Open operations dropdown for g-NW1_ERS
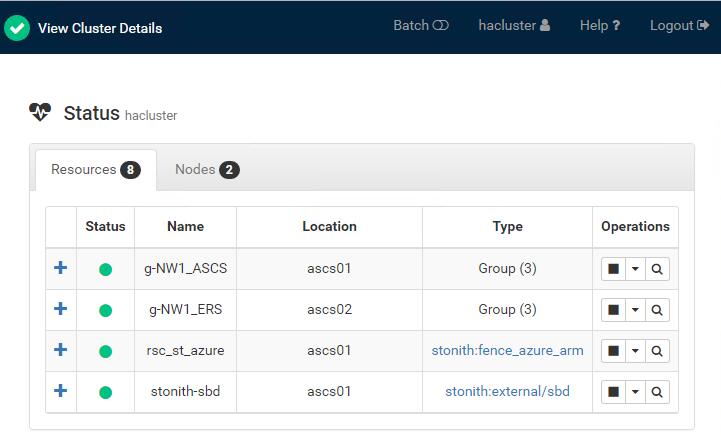Image resolution: width=721 pixels, height=436 pixels. [x=635, y=310]
